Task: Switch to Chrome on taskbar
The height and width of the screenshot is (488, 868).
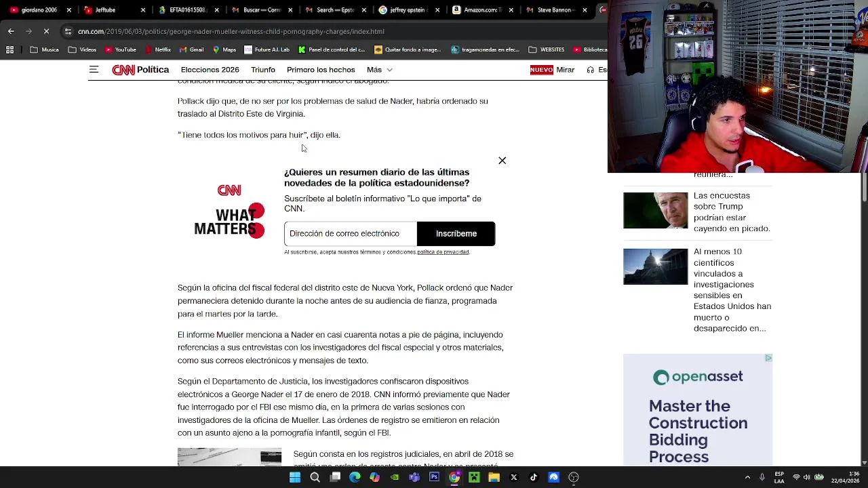Action: [x=454, y=477]
